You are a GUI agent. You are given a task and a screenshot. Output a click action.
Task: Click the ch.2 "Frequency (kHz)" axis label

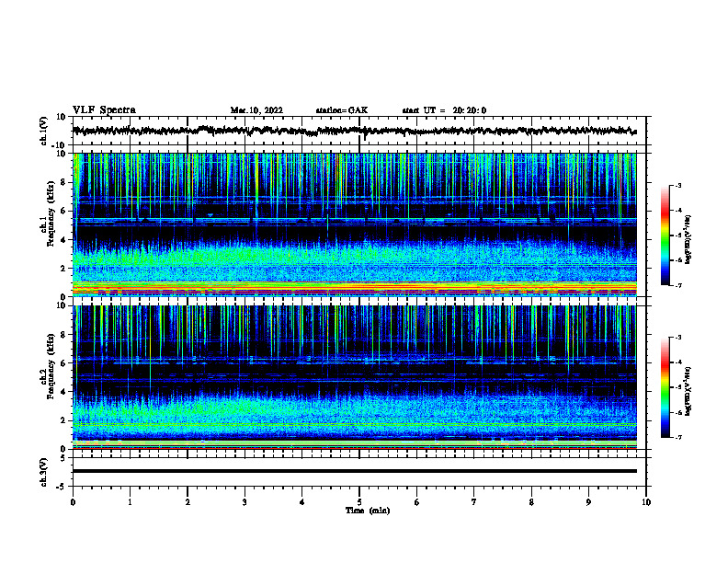51,366
